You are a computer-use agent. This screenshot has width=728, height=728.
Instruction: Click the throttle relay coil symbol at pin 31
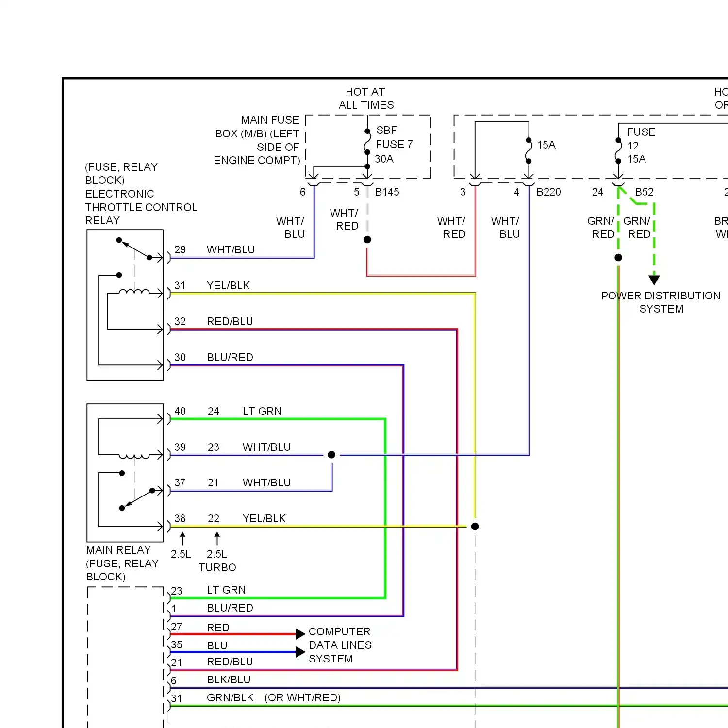click(134, 291)
